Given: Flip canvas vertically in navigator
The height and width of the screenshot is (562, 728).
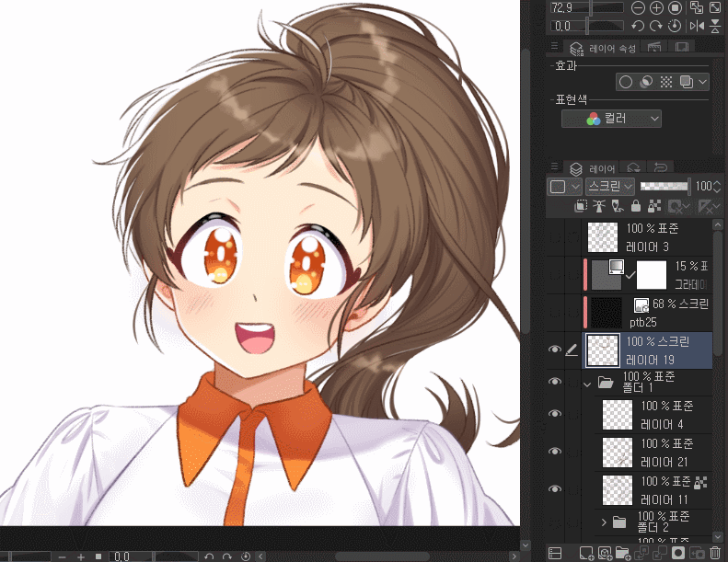Looking at the screenshot, I should [715, 26].
